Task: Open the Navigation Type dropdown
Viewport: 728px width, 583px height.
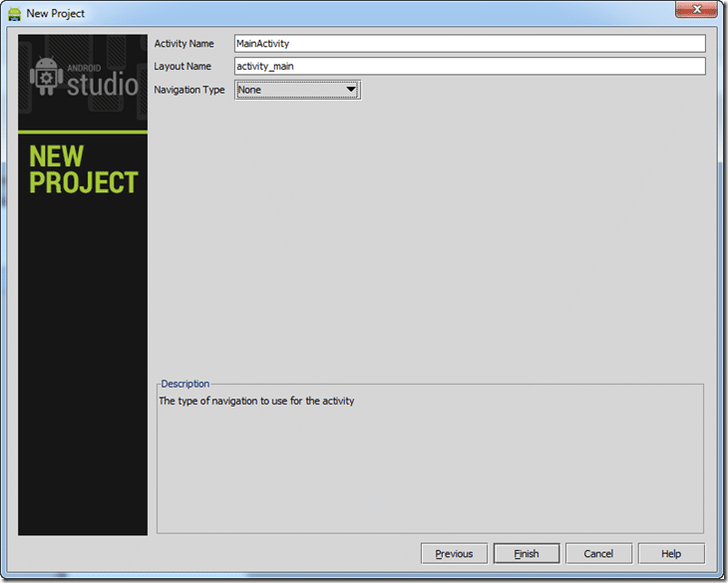Action: 297,90
